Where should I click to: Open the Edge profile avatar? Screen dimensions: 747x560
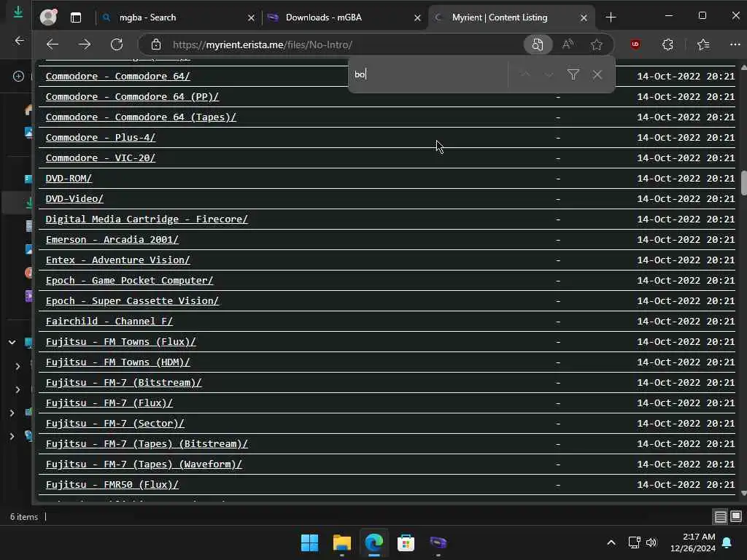48,17
